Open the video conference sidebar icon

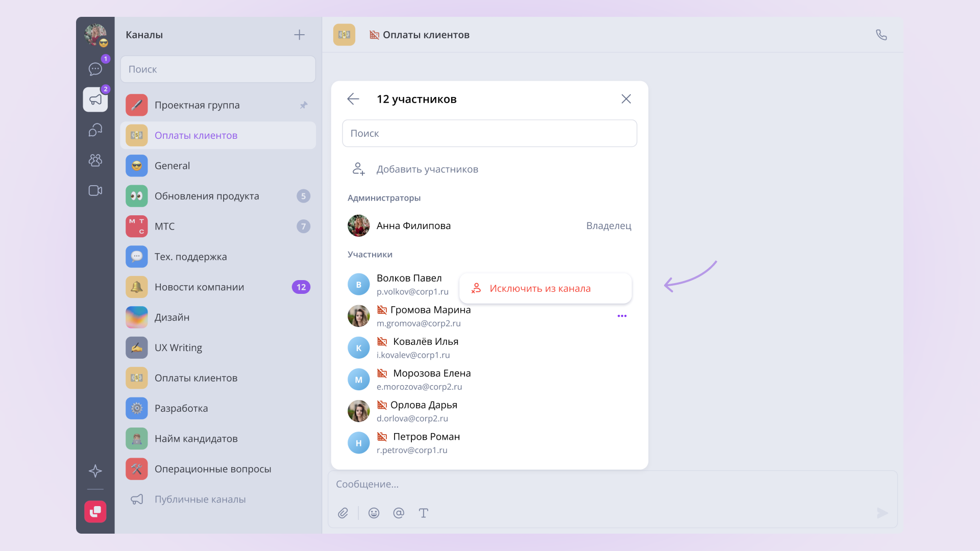(x=95, y=190)
